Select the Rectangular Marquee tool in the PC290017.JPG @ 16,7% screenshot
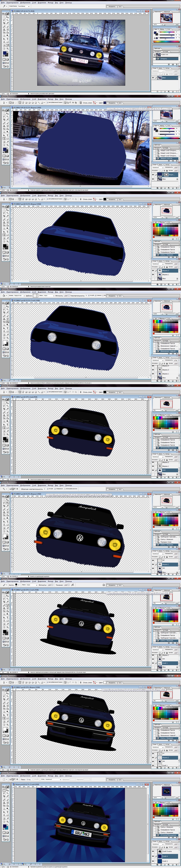Screen dimensions: 181x868 (4, 17)
